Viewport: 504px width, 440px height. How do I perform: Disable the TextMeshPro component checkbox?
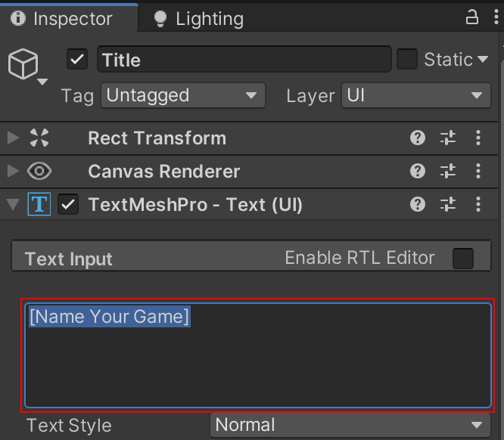coord(69,205)
